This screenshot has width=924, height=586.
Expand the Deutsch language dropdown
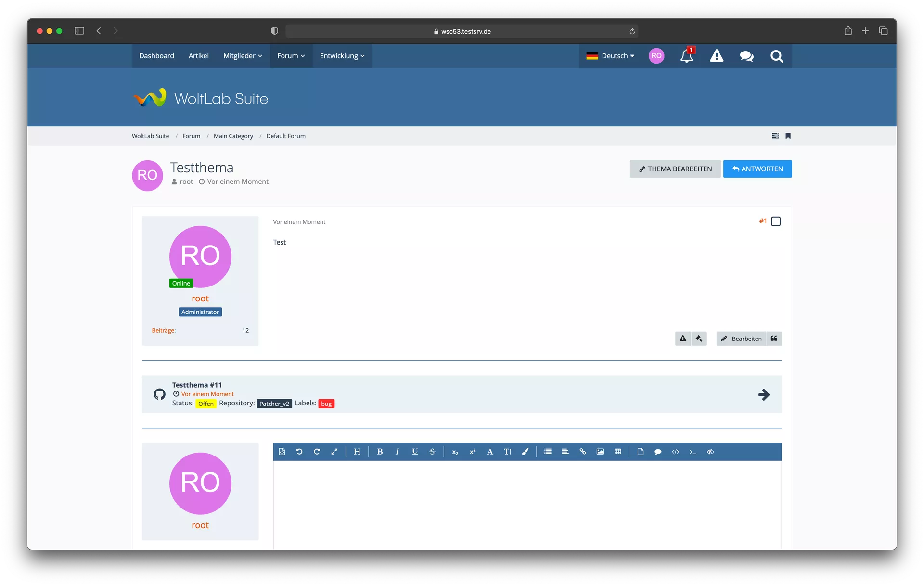[x=610, y=56]
